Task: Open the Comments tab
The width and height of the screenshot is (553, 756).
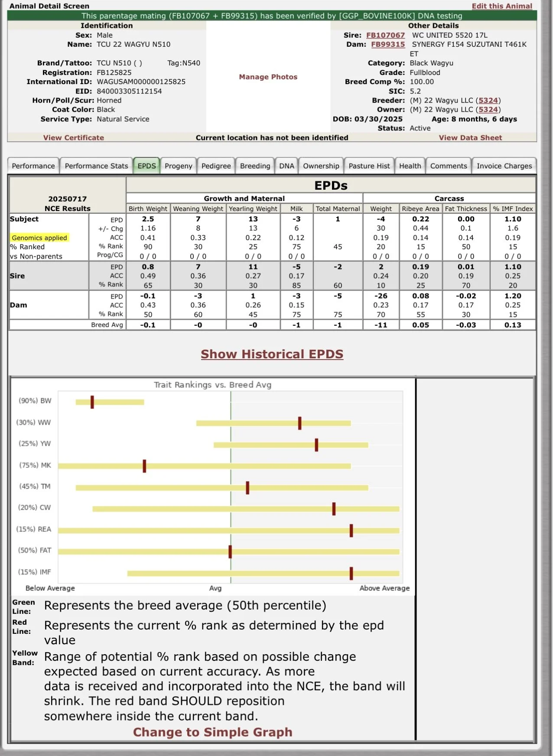Action: pyautogui.click(x=449, y=166)
